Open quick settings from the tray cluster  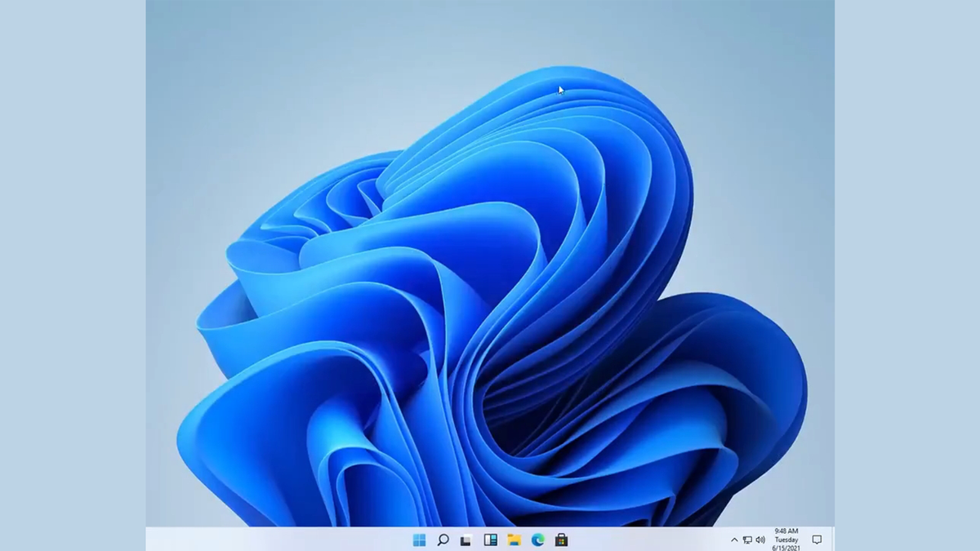[754, 540]
